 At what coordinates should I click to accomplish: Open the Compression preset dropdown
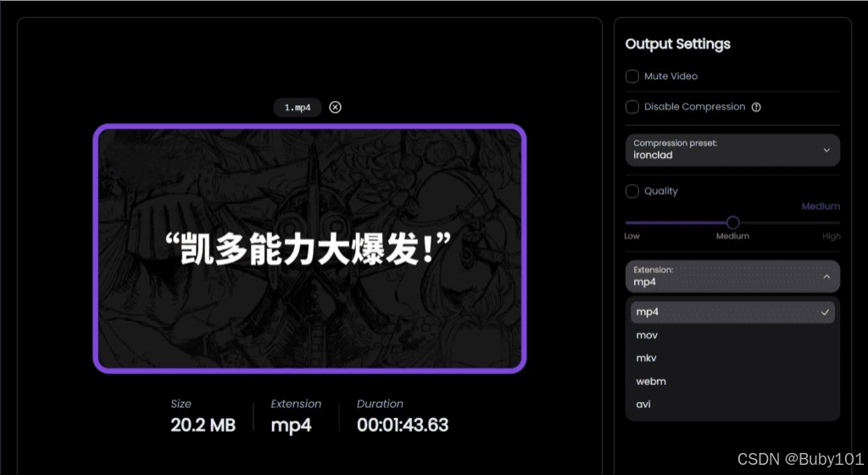pos(732,149)
